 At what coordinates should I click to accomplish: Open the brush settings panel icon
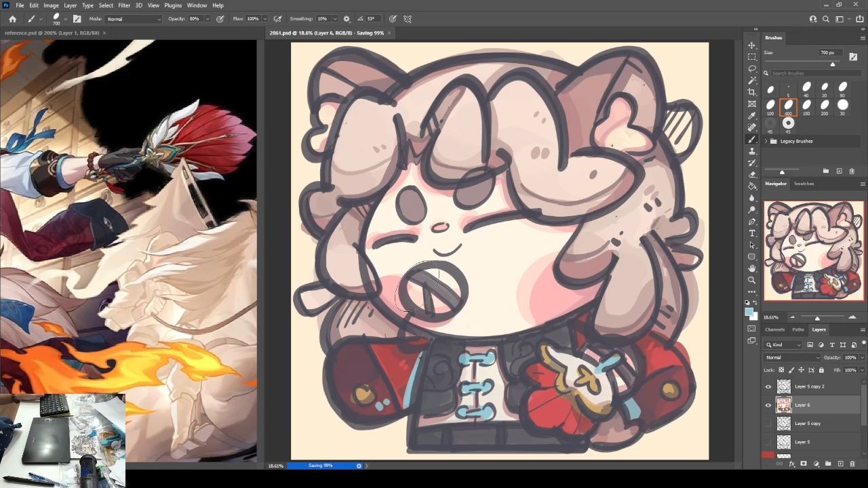tap(77, 19)
